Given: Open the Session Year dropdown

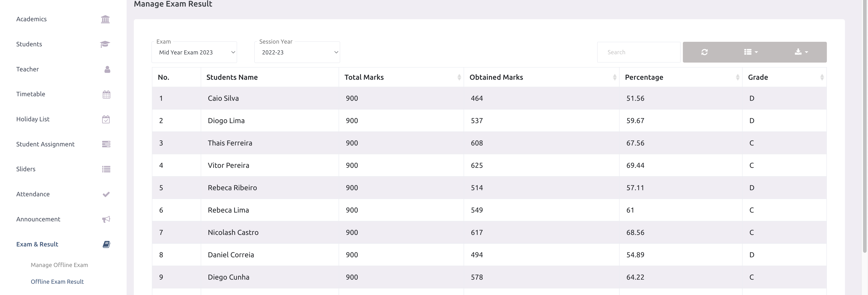Looking at the screenshot, I should pyautogui.click(x=297, y=53).
